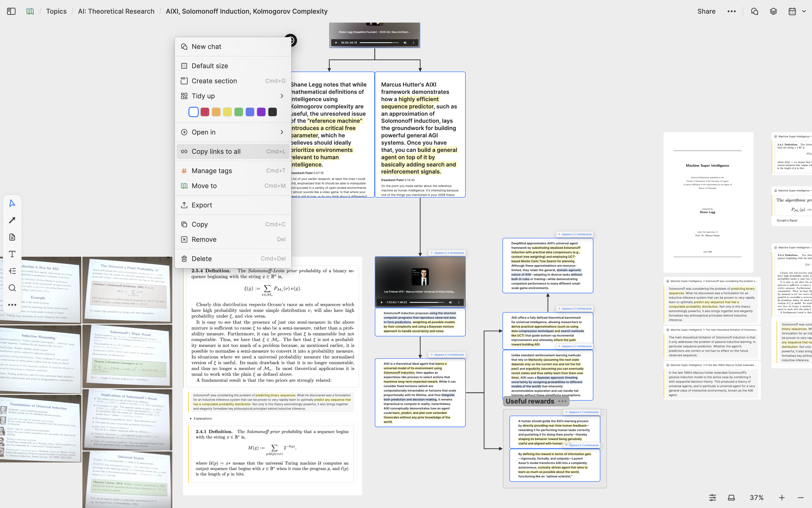Expand the Explanations disclosure triangle

coord(191,419)
